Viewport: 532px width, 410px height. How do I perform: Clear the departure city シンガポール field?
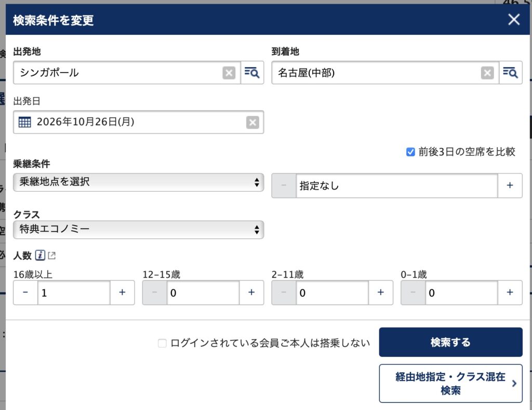[x=229, y=73]
